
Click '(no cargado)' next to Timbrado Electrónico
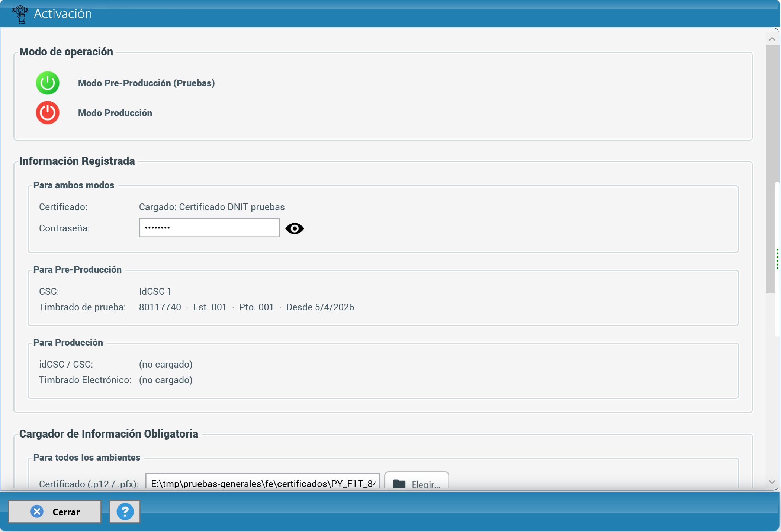165,380
